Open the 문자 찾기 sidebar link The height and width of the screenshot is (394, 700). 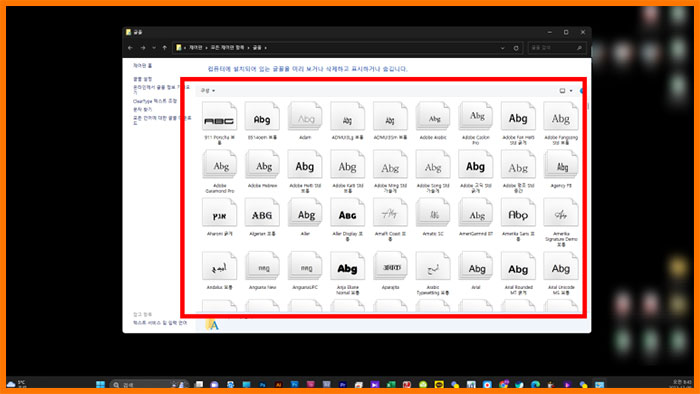(x=142, y=109)
